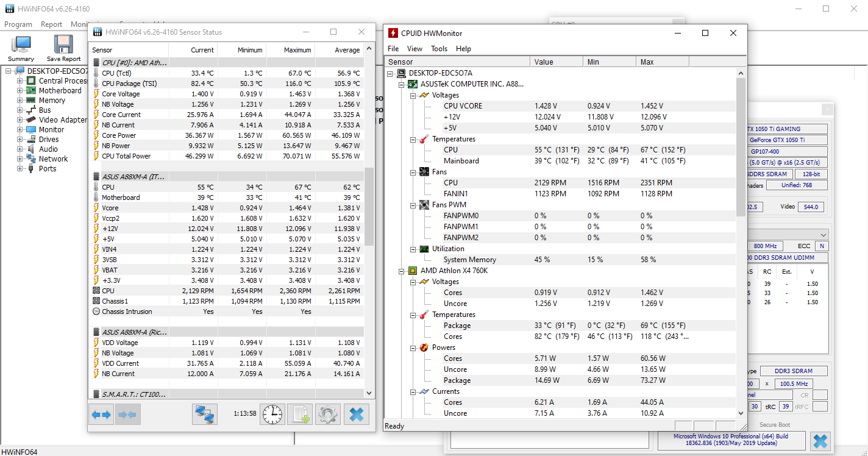Click HWMonitor vertical scrollbar thumb
This screenshot has height=456, width=868.
(x=741, y=146)
